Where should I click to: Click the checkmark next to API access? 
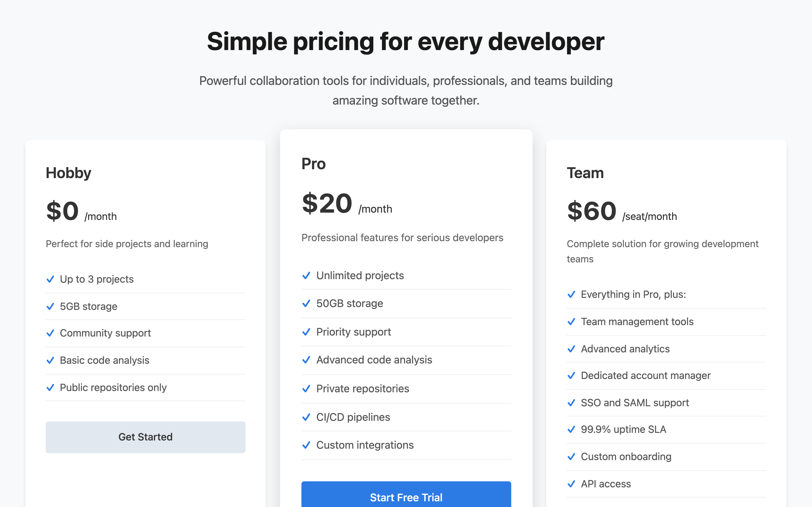[x=571, y=484]
